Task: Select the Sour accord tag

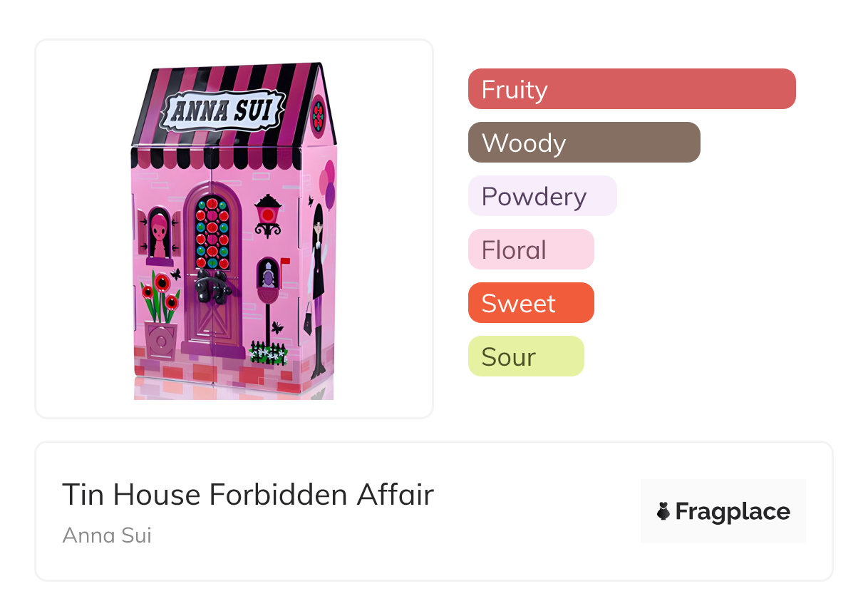Action: [x=526, y=356]
